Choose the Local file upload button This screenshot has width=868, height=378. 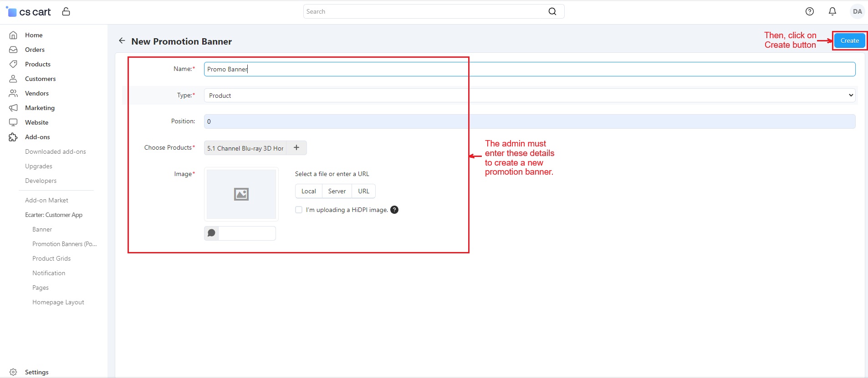pyautogui.click(x=308, y=192)
